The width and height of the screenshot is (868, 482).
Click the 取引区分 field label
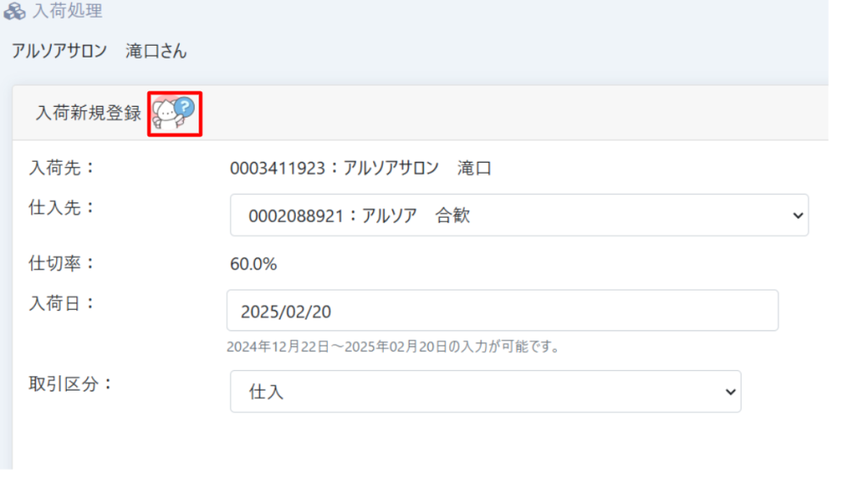[71, 383]
